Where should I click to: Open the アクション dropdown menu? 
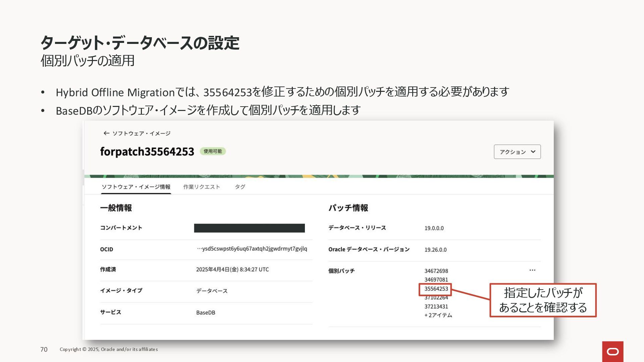pyautogui.click(x=517, y=152)
